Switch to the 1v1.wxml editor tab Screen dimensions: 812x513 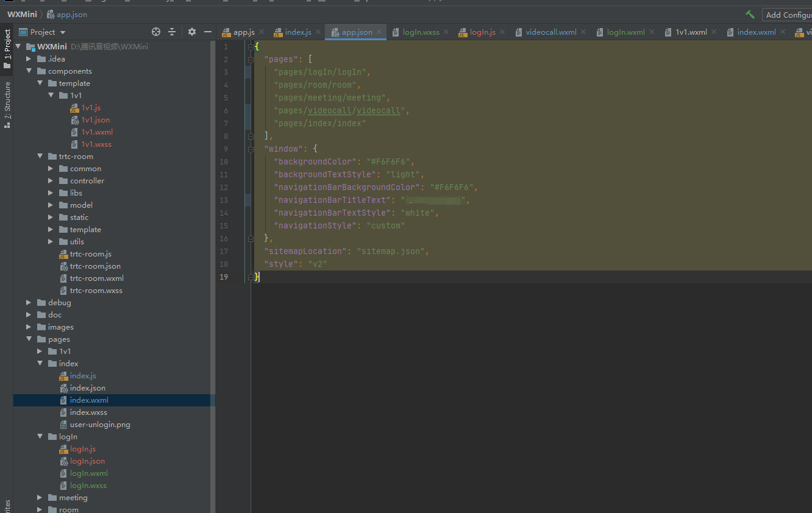pyautogui.click(x=691, y=32)
